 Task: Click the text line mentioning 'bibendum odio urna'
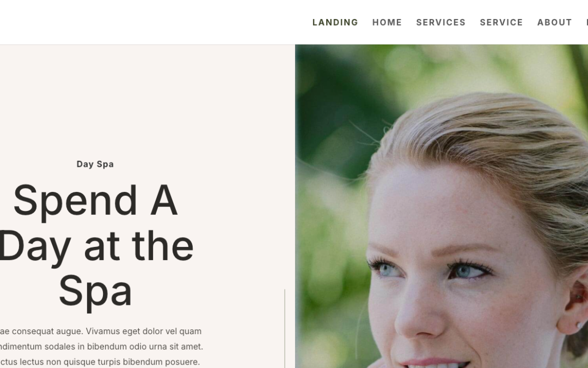pos(101,347)
